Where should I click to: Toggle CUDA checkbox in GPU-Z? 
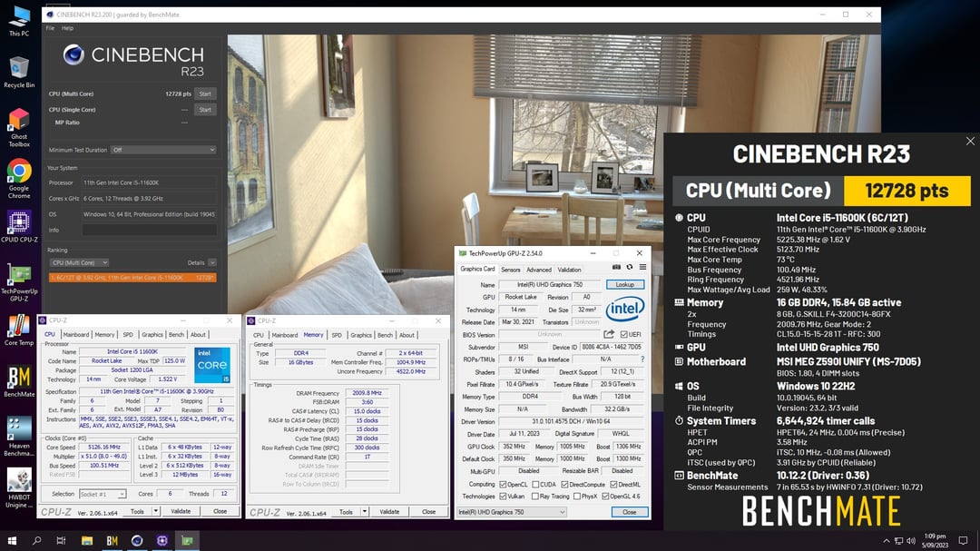pyautogui.click(x=535, y=484)
